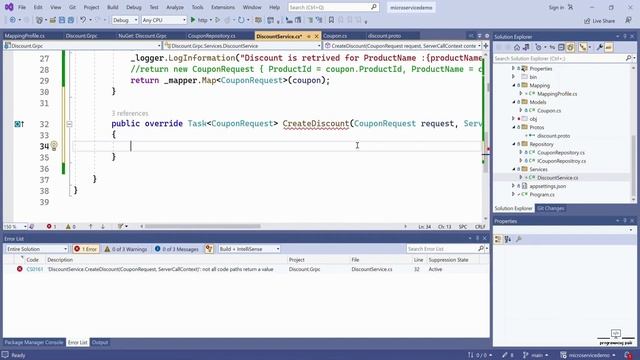Image resolution: width=640 pixels, height=360 pixels.
Task: Click the main branch in status bar
Action: click(536, 355)
